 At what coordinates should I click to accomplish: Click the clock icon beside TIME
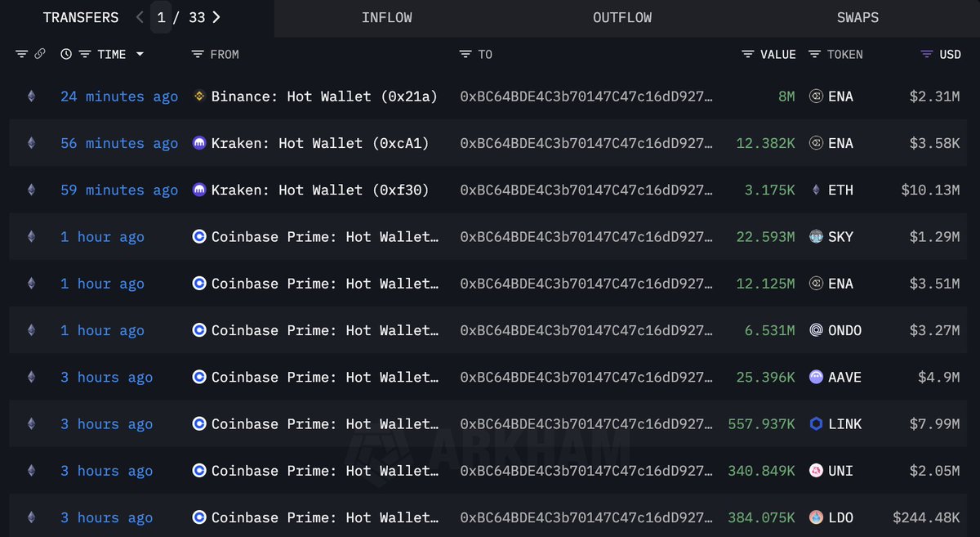pos(66,55)
